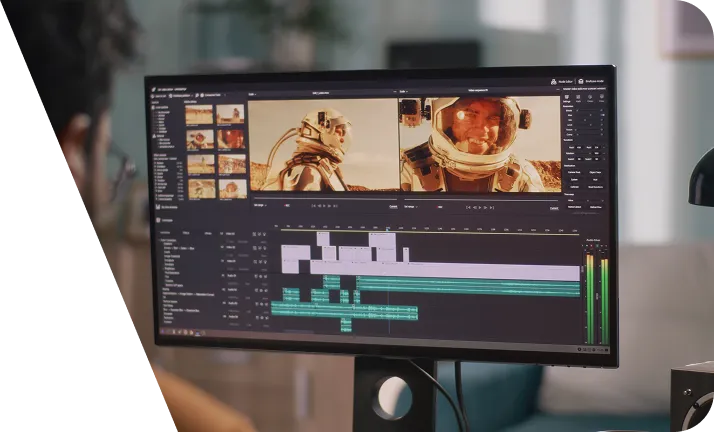Viewport: 714px width, 432px height.
Task: Select the folder icon atop the media tree
Action: pos(153,107)
